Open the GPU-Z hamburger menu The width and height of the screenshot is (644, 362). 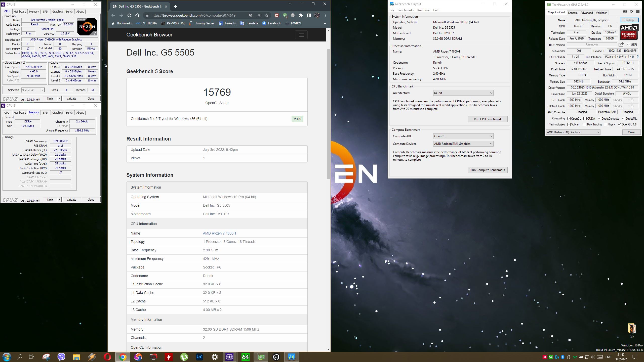(x=638, y=11)
